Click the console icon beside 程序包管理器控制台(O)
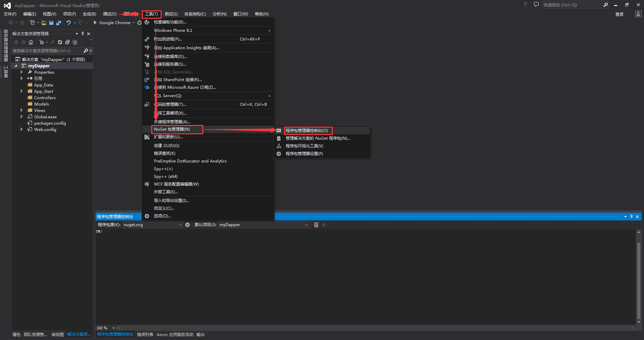644x340 pixels. (x=279, y=130)
